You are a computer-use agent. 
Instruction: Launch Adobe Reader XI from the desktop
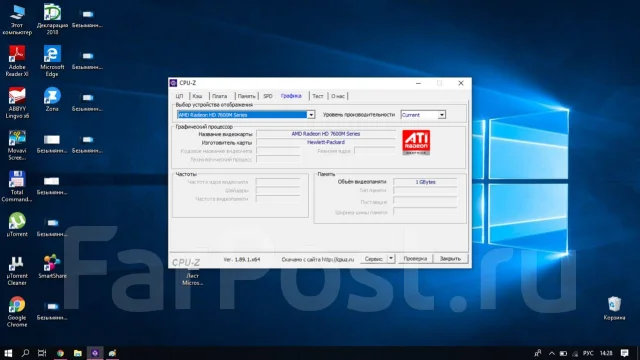[x=17, y=61]
